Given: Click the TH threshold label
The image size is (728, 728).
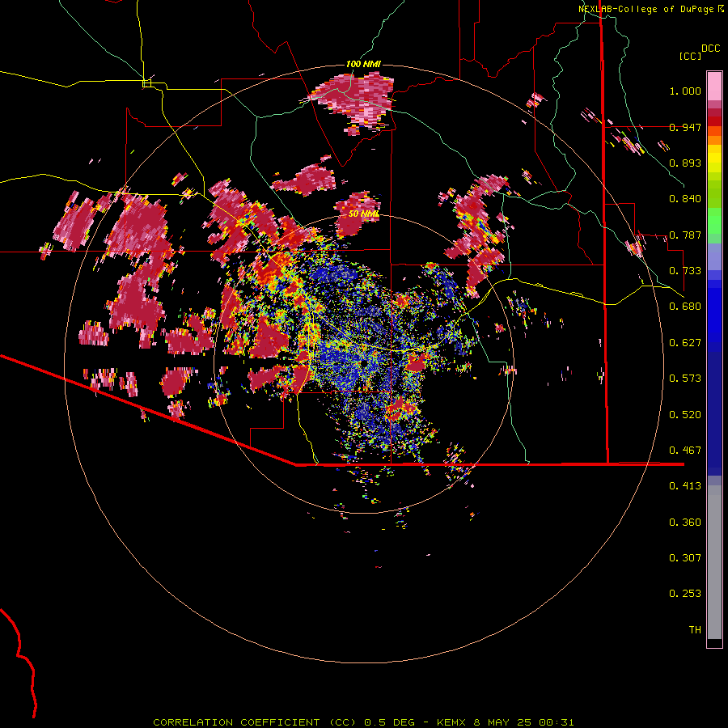Looking at the screenshot, I should pos(695,630).
